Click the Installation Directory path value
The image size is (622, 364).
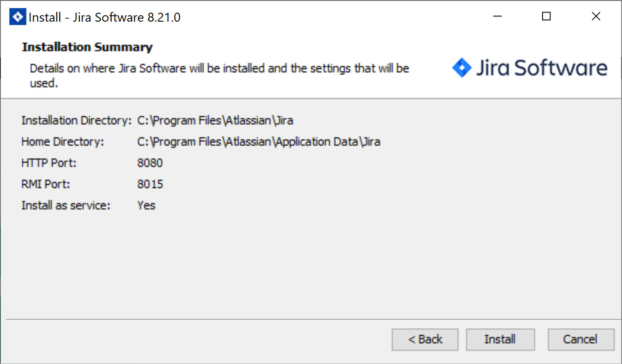tap(214, 120)
